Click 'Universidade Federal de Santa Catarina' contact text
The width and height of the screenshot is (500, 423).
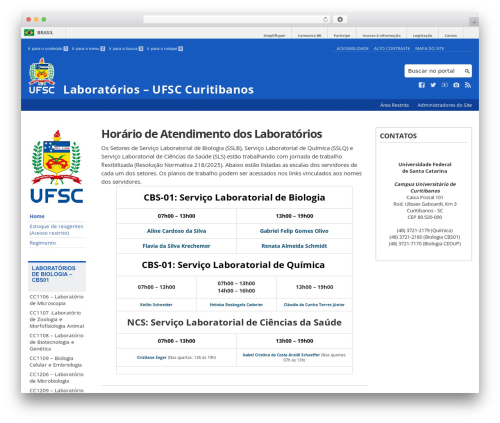425,168
